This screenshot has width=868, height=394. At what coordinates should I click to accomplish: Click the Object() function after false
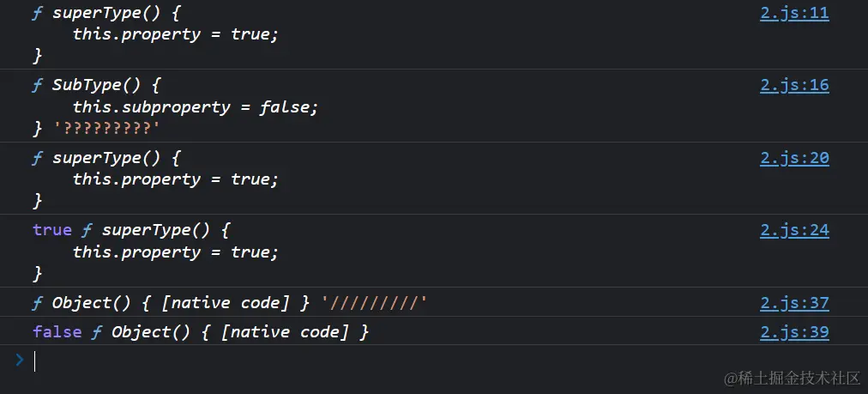[x=239, y=332]
